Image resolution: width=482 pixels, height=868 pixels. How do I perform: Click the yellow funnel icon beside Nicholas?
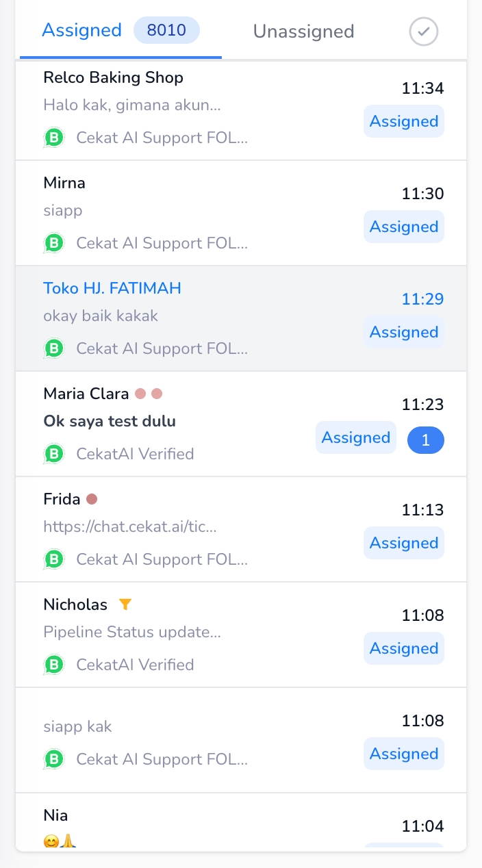125,604
